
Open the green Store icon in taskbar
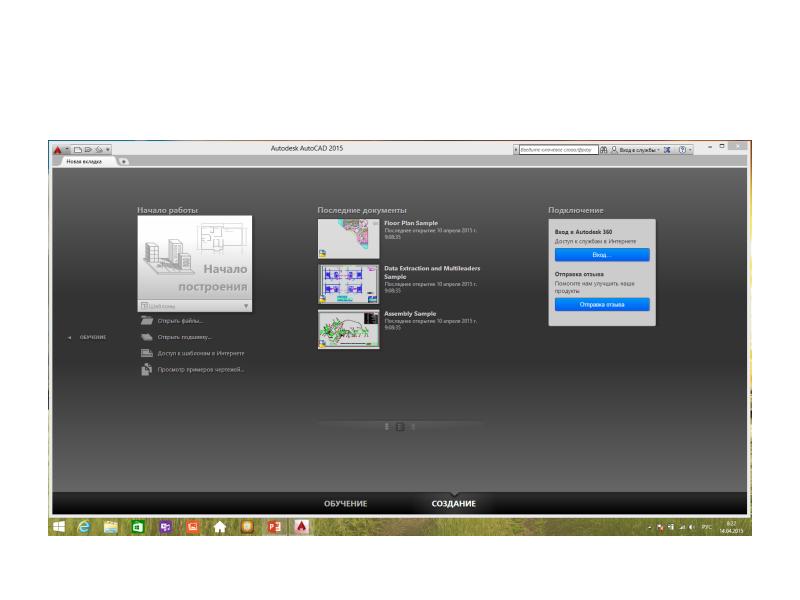[138, 527]
